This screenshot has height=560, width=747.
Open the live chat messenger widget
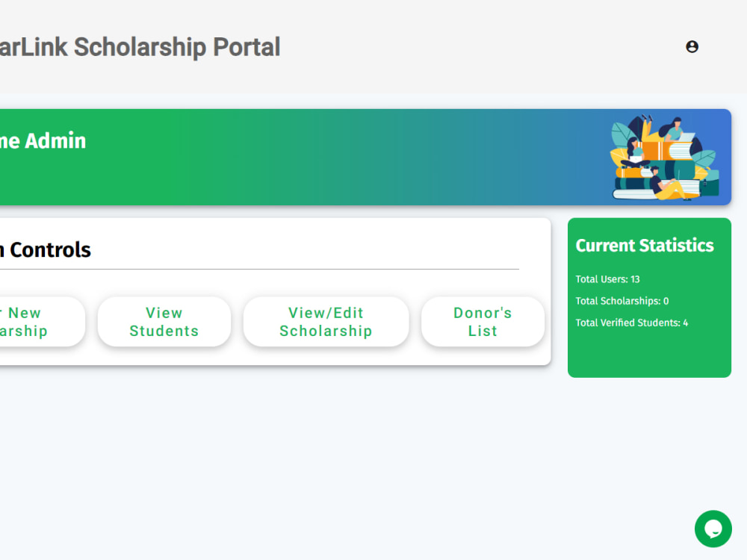(x=713, y=529)
